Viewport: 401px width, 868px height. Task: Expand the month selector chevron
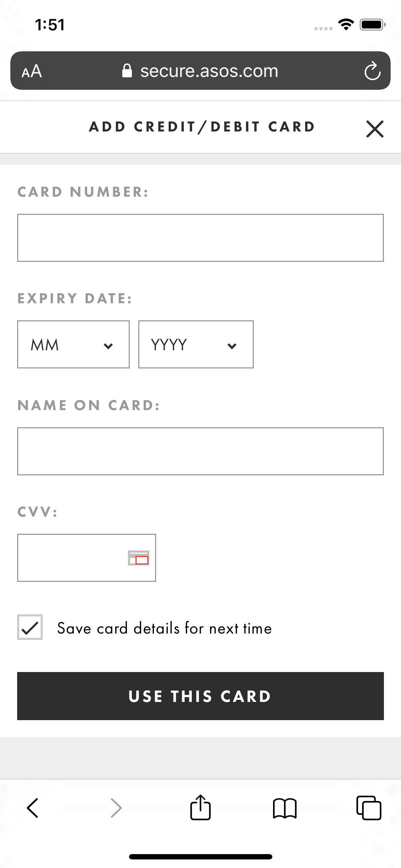click(109, 346)
